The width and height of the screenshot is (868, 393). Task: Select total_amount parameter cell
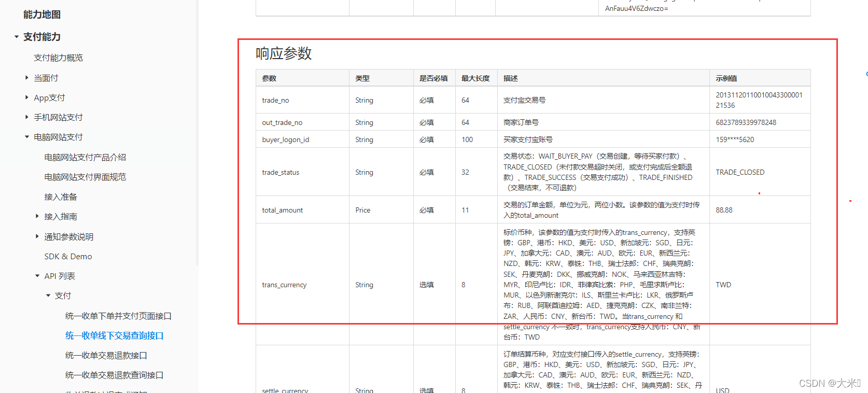(x=302, y=210)
